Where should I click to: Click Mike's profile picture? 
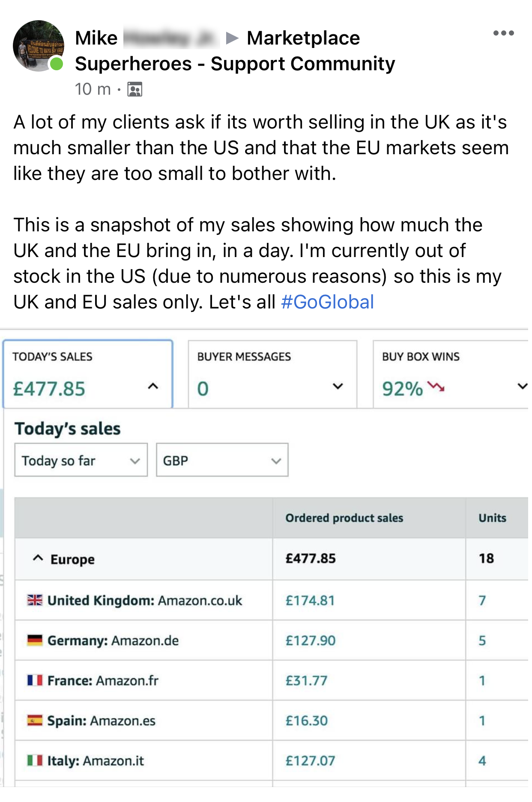click(39, 46)
